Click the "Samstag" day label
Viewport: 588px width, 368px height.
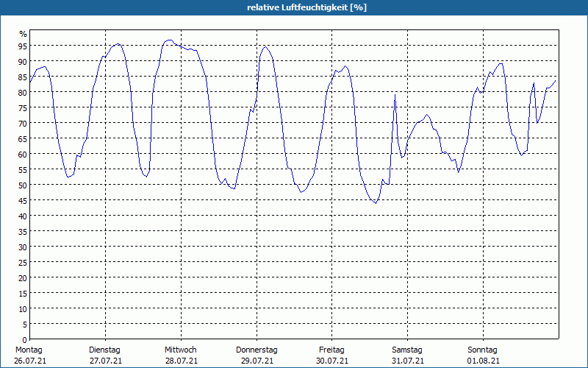[407, 350]
